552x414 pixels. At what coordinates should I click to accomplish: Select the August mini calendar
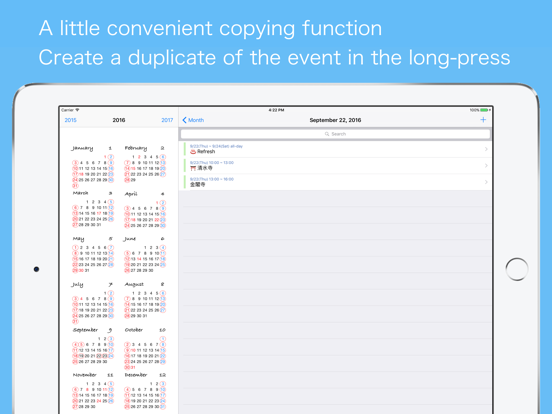click(145, 300)
